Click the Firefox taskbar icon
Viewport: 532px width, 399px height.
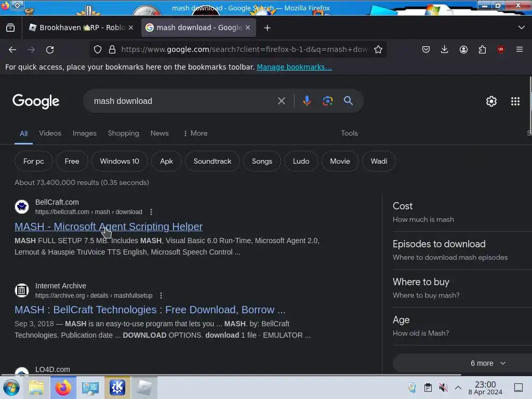(x=63, y=388)
